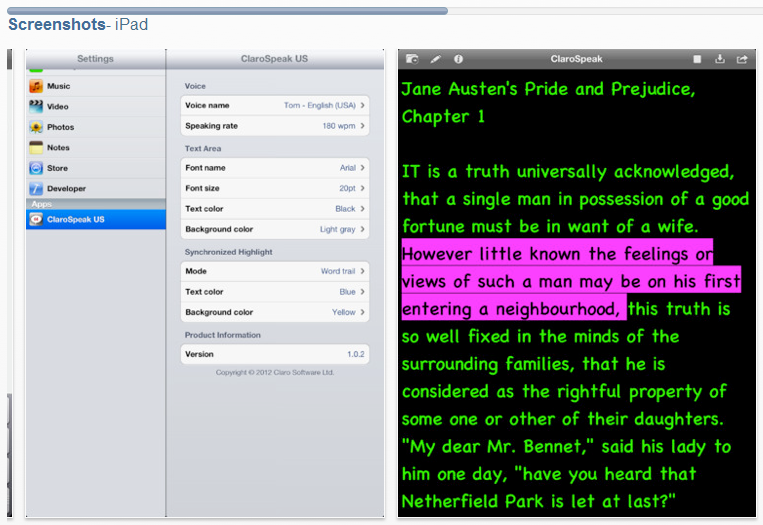763x525 pixels.
Task: Change Font size 20pt setting
Action: (x=274, y=188)
